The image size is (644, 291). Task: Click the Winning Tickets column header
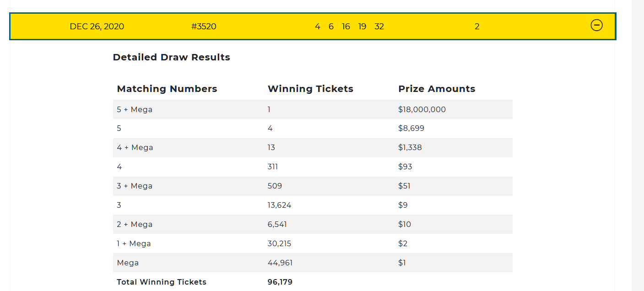(310, 89)
